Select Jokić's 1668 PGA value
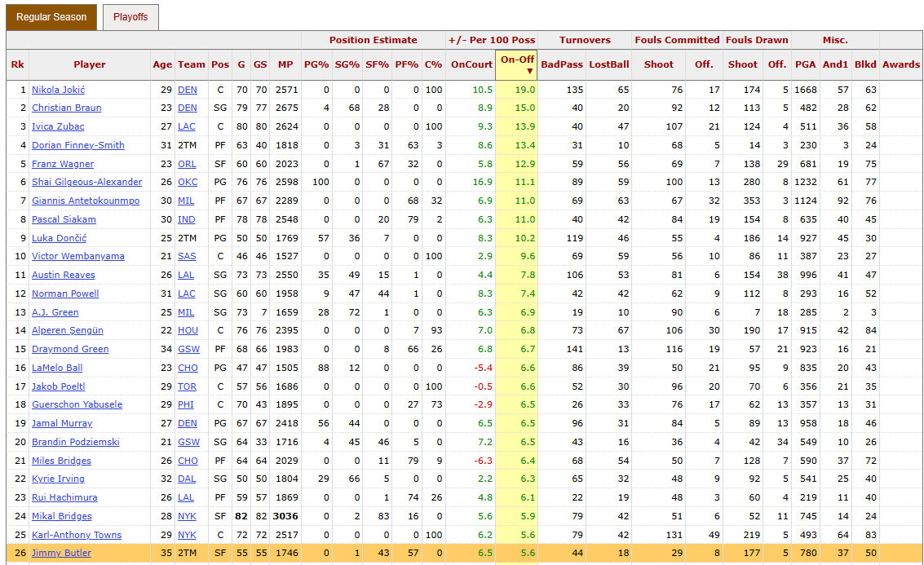The width and height of the screenshot is (924, 565). [x=806, y=90]
